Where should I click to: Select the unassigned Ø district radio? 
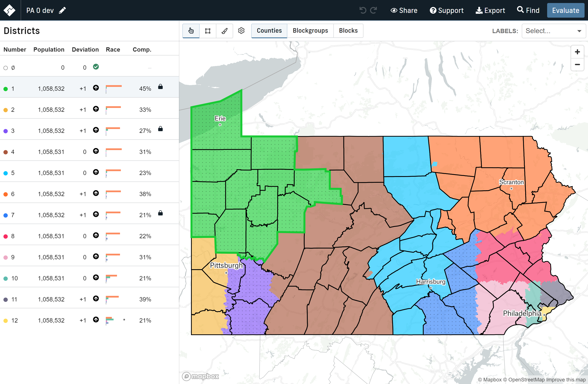click(6, 68)
